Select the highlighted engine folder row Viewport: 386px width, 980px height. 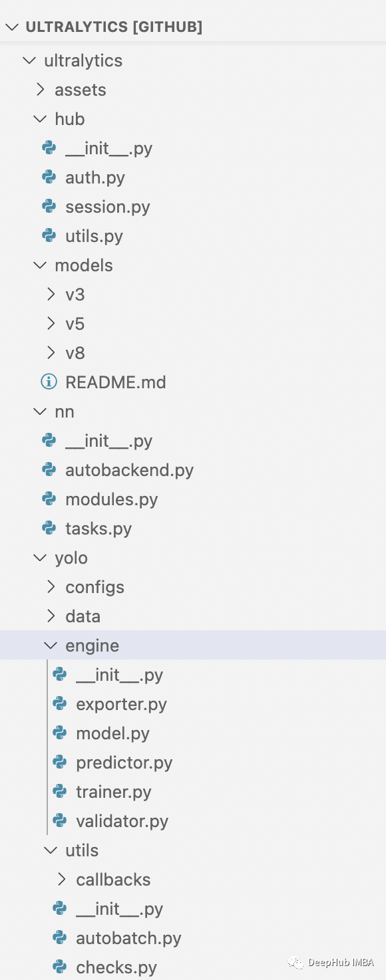(193, 645)
